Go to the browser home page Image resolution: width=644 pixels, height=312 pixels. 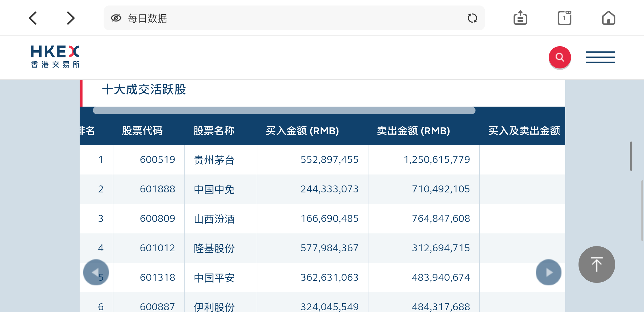click(608, 18)
